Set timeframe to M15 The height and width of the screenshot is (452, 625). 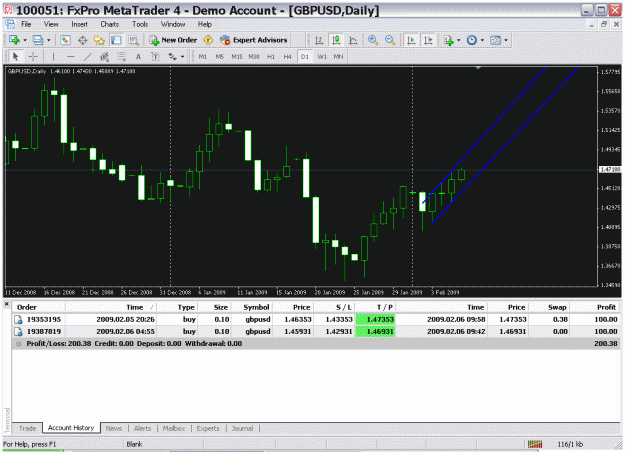pos(237,57)
